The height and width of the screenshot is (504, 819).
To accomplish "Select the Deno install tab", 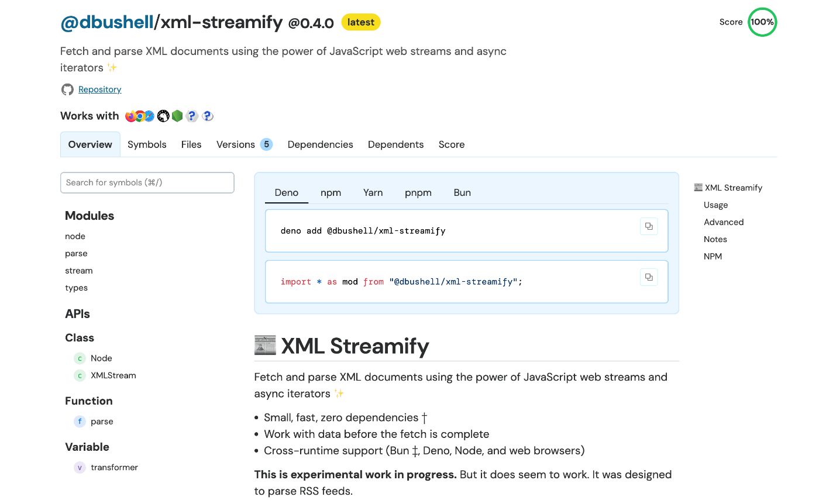I will tap(287, 192).
